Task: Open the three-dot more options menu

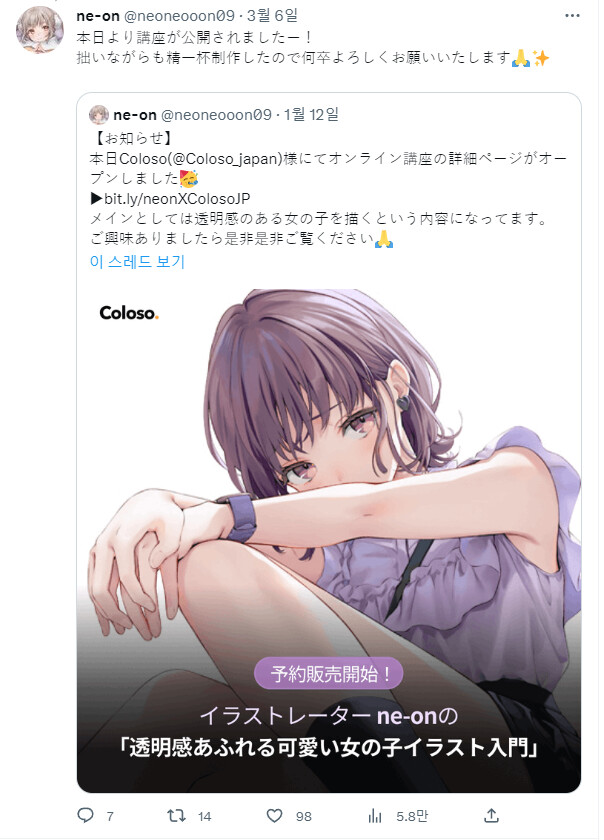Action: point(572,16)
